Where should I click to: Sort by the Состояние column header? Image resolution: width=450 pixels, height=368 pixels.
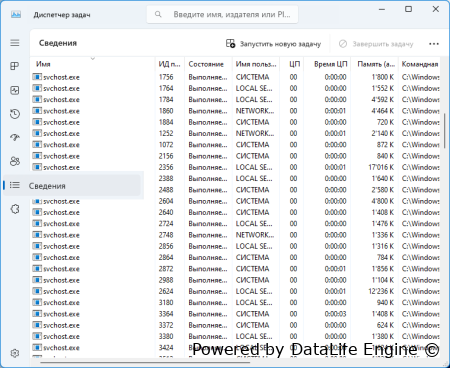click(x=208, y=64)
